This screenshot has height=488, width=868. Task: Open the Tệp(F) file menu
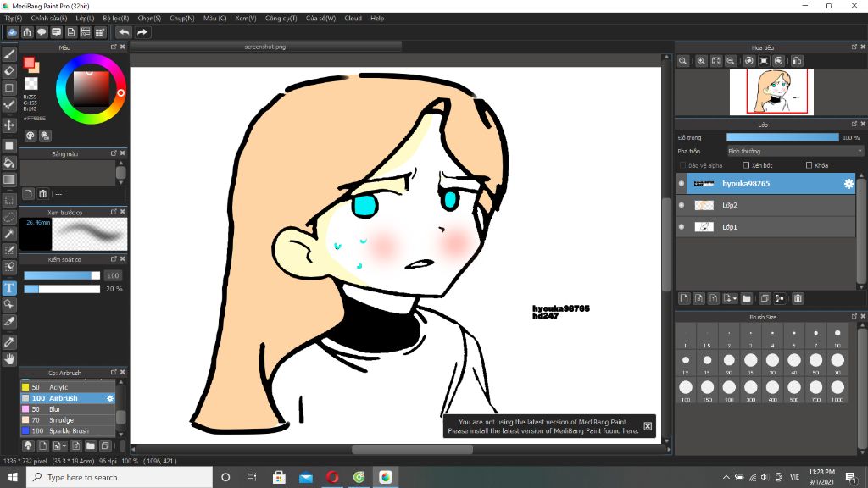point(14,19)
